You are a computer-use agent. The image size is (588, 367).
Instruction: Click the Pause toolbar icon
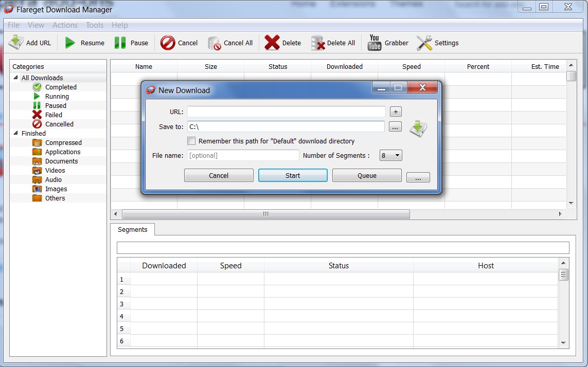tap(120, 43)
